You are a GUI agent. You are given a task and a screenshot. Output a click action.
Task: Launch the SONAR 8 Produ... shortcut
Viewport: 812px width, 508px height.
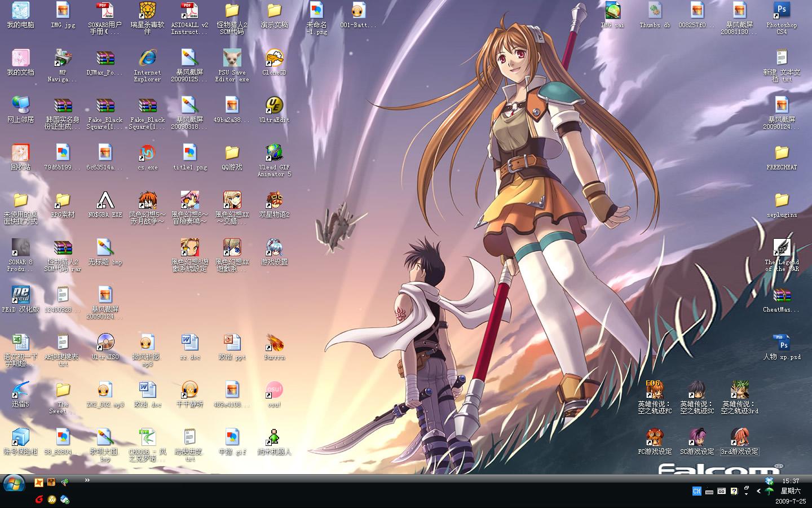click(x=20, y=255)
